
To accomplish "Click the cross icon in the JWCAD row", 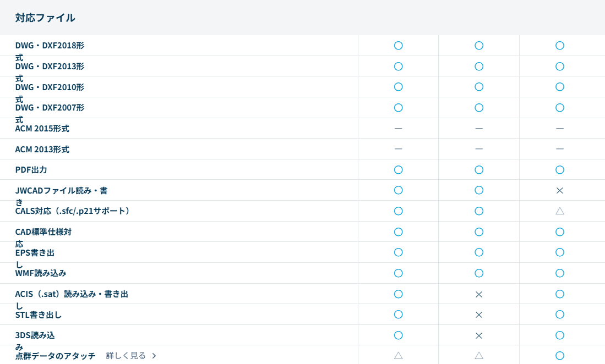I will pos(559,190).
